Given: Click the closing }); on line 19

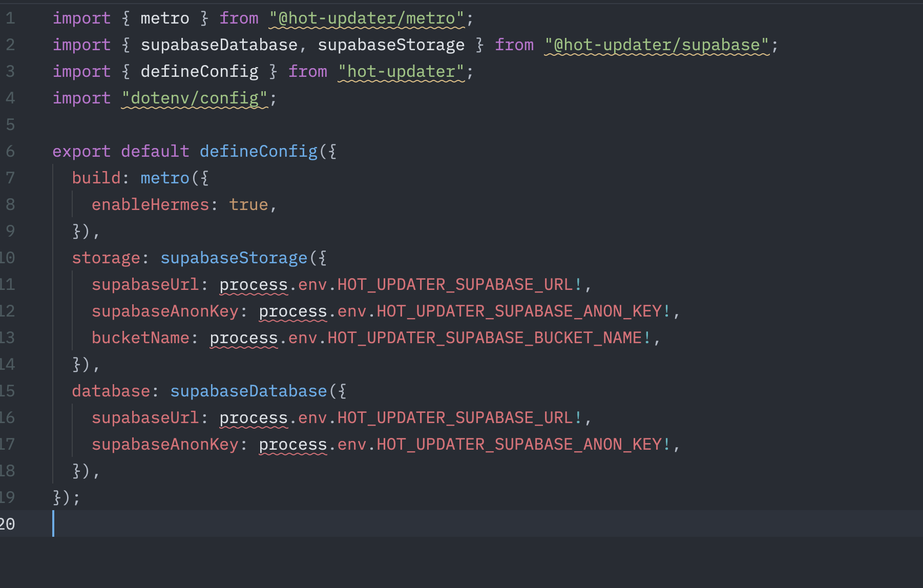Looking at the screenshot, I should pos(67,498).
